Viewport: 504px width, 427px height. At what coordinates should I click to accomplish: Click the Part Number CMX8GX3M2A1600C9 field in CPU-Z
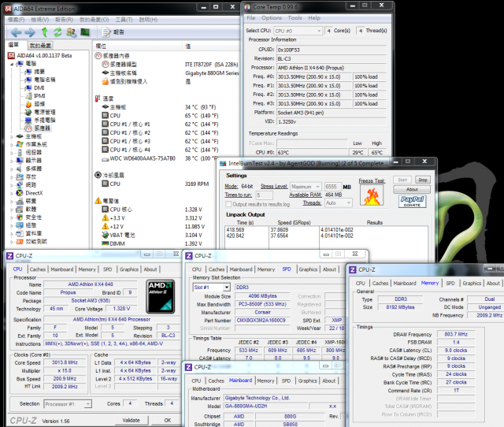pyautogui.click(x=261, y=320)
